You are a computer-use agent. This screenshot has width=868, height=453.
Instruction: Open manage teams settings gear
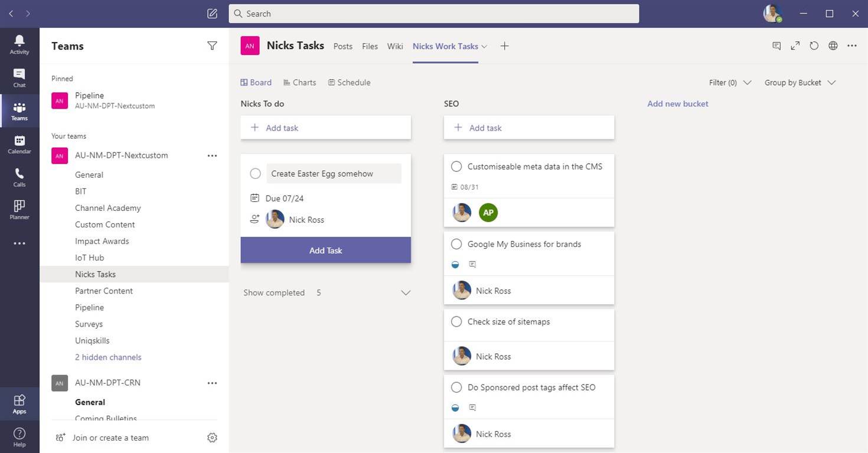[x=213, y=438]
